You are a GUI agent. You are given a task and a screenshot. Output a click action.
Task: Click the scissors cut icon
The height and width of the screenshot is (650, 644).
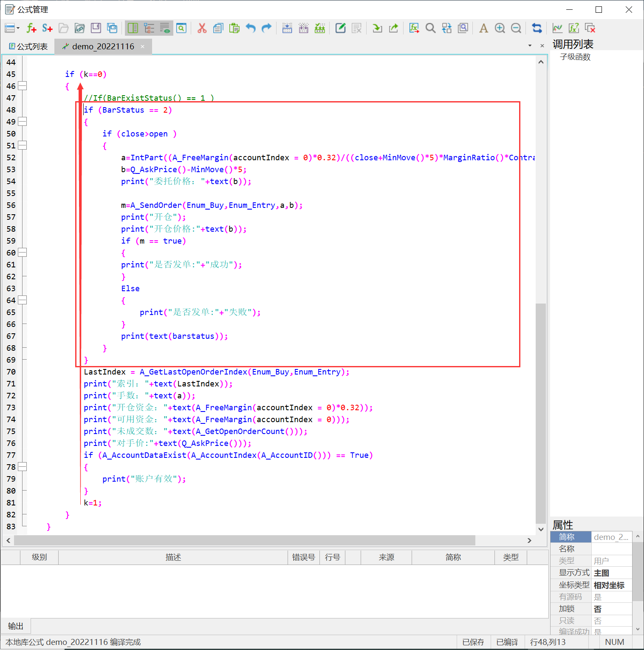(202, 28)
